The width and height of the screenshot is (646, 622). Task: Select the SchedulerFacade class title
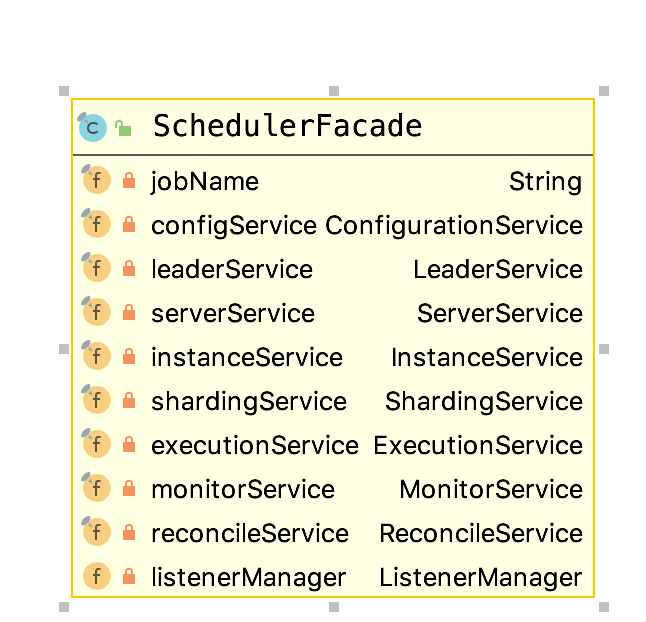pyautogui.click(x=287, y=127)
